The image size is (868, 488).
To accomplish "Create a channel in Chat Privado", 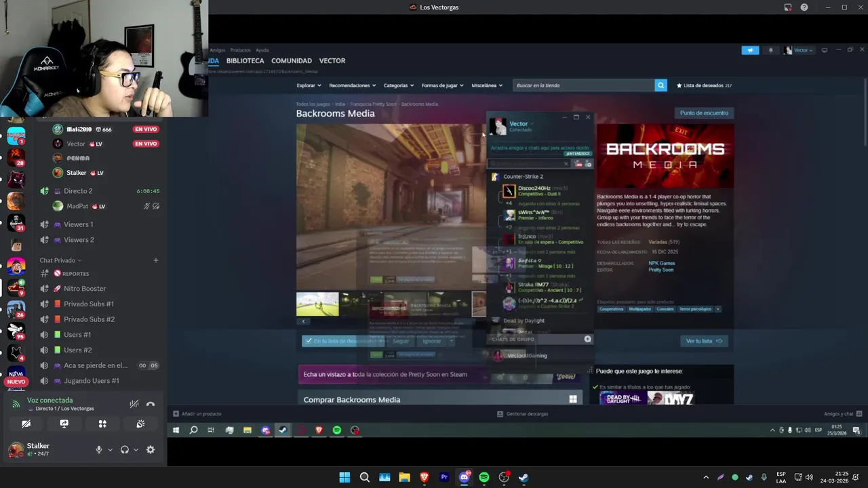I will [155, 260].
